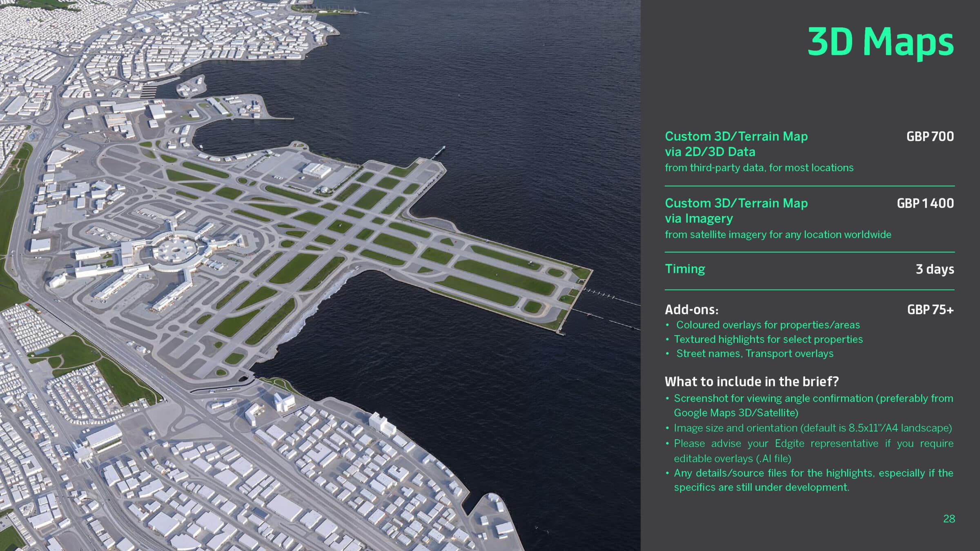Click the 3D Maps slide title
980x551 pixels.
[880, 42]
